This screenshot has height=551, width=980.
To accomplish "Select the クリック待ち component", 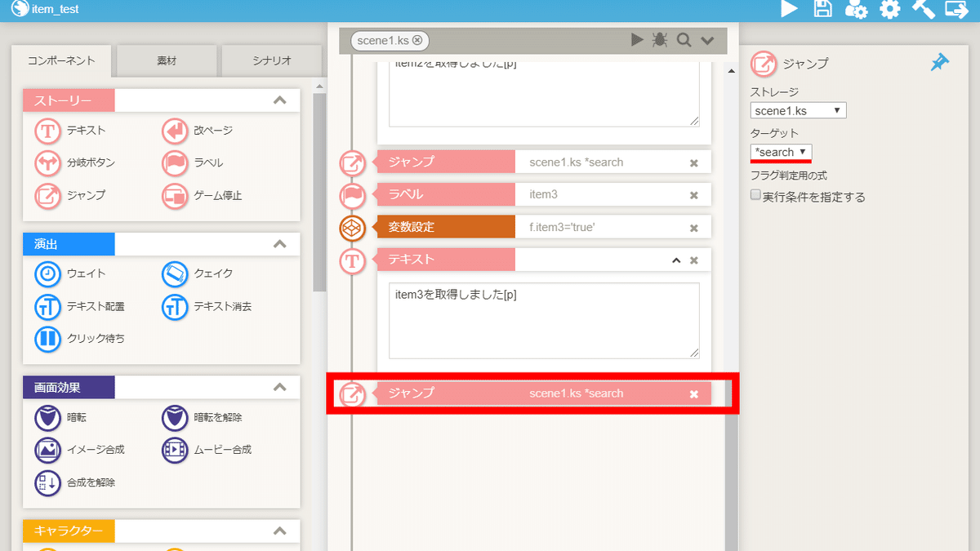I will click(x=79, y=338).
